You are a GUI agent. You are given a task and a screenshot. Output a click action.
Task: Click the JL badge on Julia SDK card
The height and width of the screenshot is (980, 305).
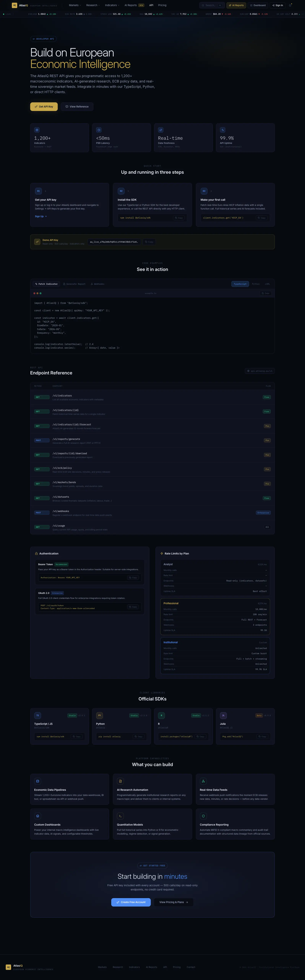click(223, 715)
